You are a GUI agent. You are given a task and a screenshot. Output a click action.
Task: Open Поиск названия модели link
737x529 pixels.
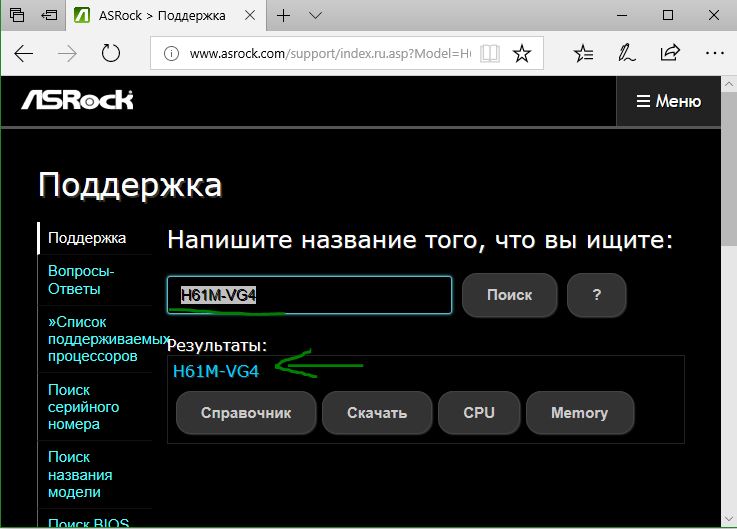[x=80, y=474]
